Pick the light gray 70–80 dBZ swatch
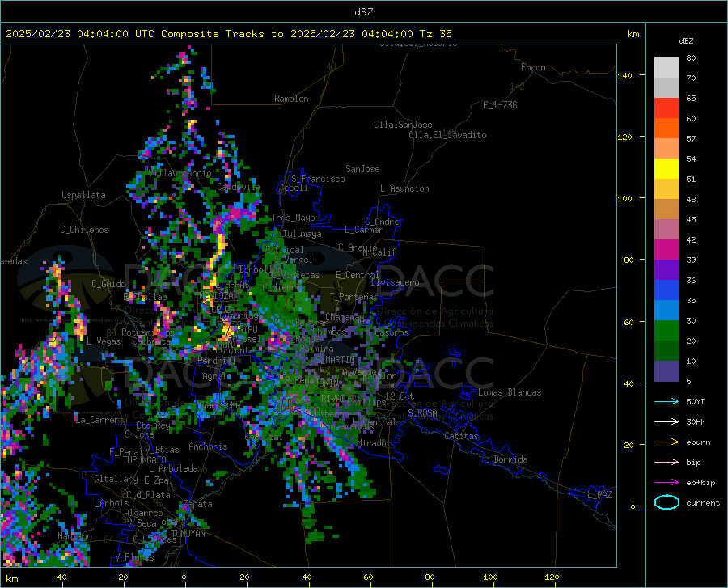The height and width of the screenshot is (588, 728). pyautogui.click(x=667, y=68)
